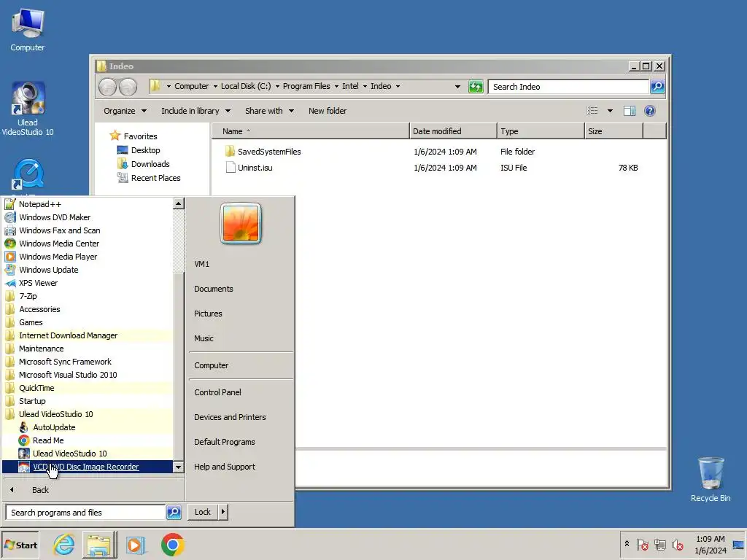This screenshot has width=747, height=560.
Task: Open Read Me under Ulead VideoStudio
Action: [x=88, y=440]
